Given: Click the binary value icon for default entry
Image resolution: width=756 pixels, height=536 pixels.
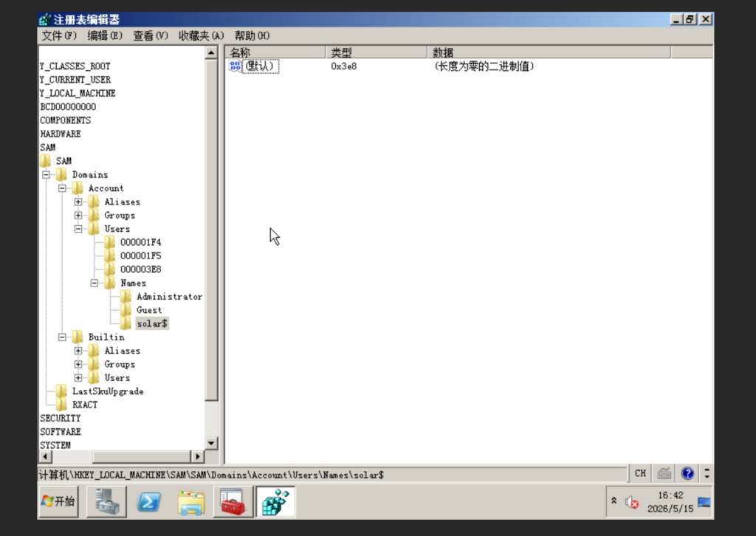Looking at the screenshot, I should coord(236,66).
